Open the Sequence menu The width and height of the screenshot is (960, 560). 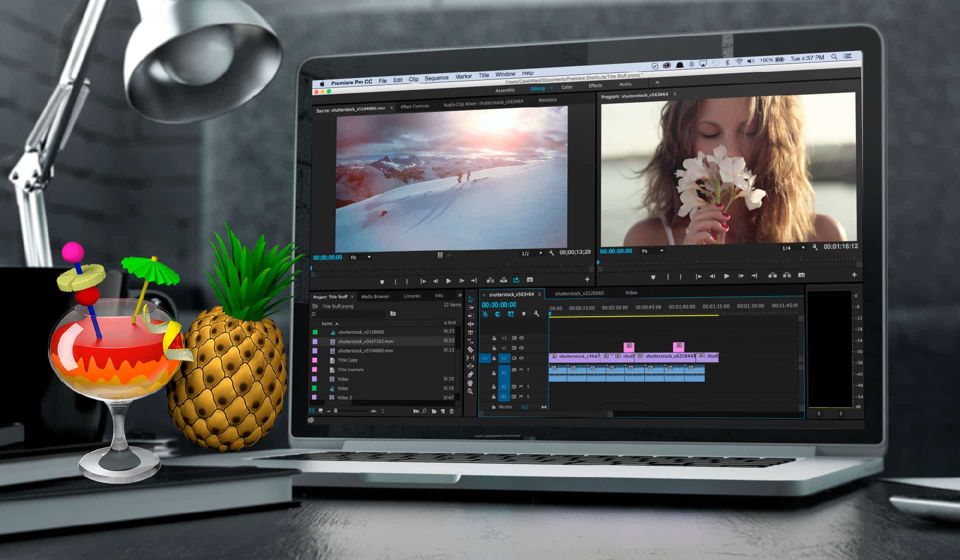(436, 78)
